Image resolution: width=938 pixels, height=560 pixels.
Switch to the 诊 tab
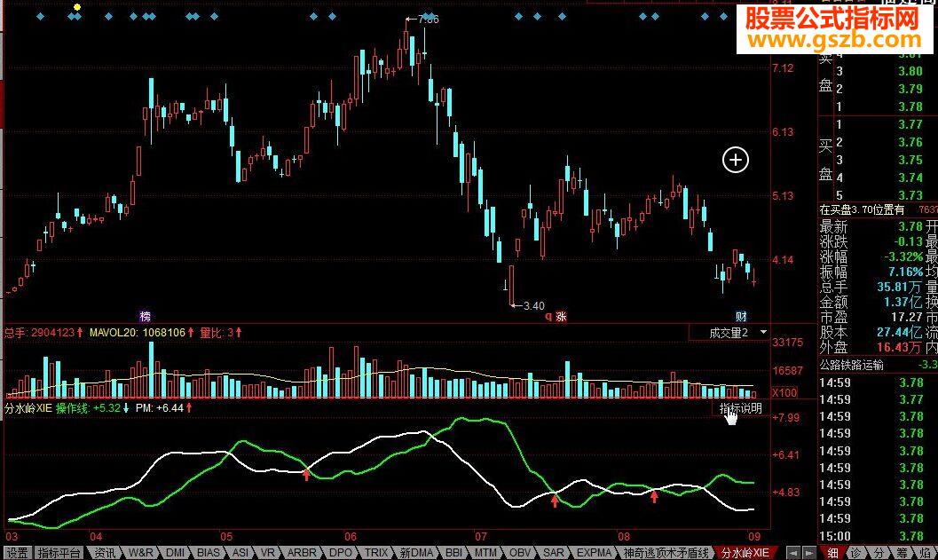[856, 553]
